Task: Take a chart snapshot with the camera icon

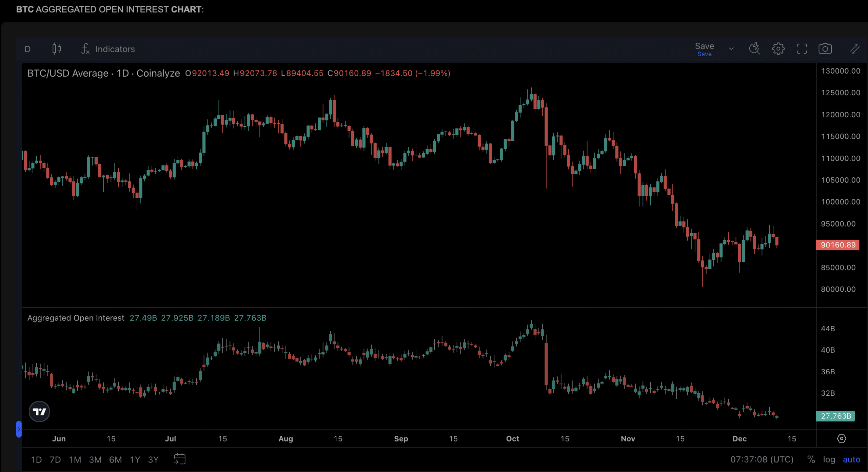Action: [826, 48]
